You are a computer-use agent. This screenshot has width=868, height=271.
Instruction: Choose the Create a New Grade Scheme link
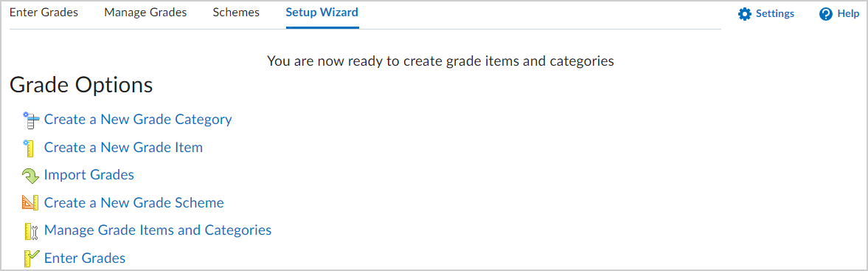point(134,203)
